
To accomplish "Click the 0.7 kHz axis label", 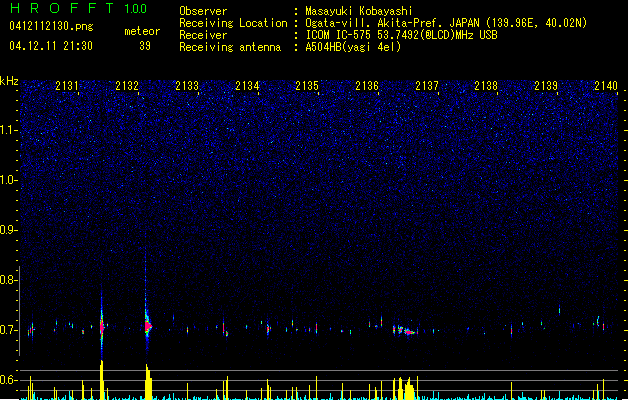I will click(x=8, y=330).
